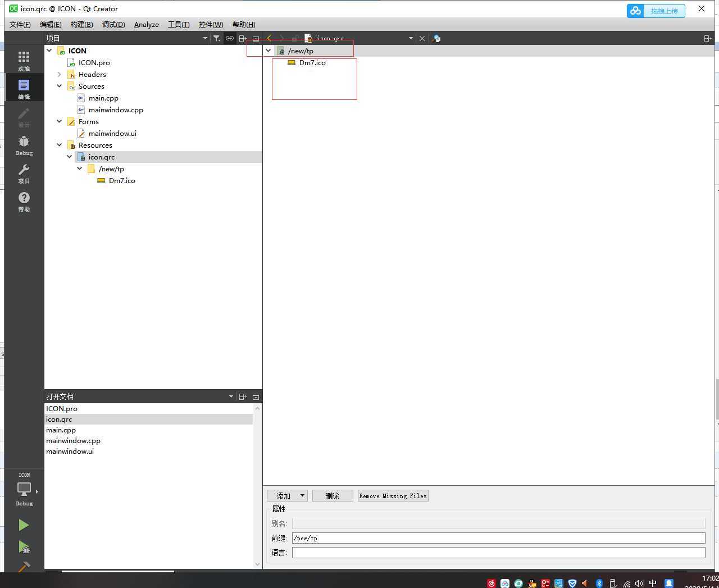The height and width of the screenshot is (588, 719).
Task: Close the Open Documents panel
Action: click(x=256, y=396)
